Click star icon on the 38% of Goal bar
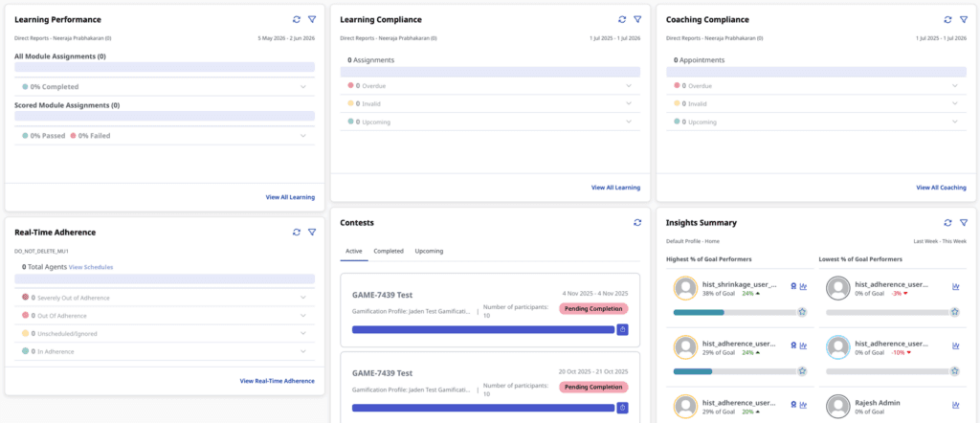The height and width of the screenshot is (423, 980). 803,312
